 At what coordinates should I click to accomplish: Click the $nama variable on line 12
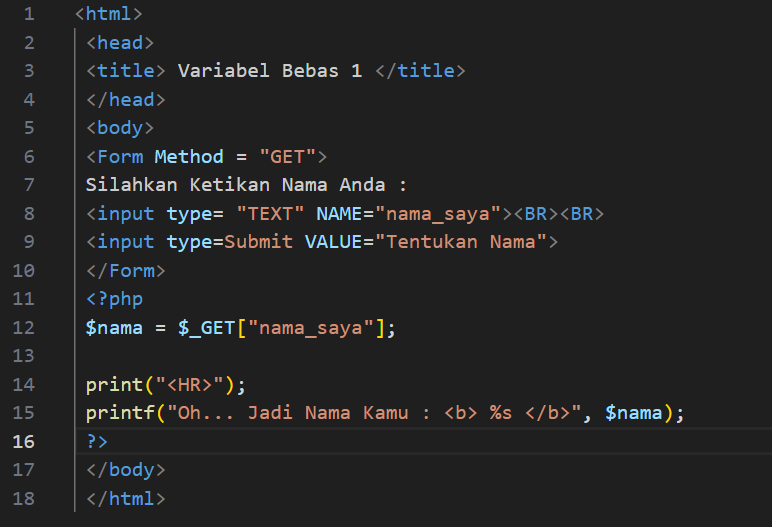tap(114, 327)
